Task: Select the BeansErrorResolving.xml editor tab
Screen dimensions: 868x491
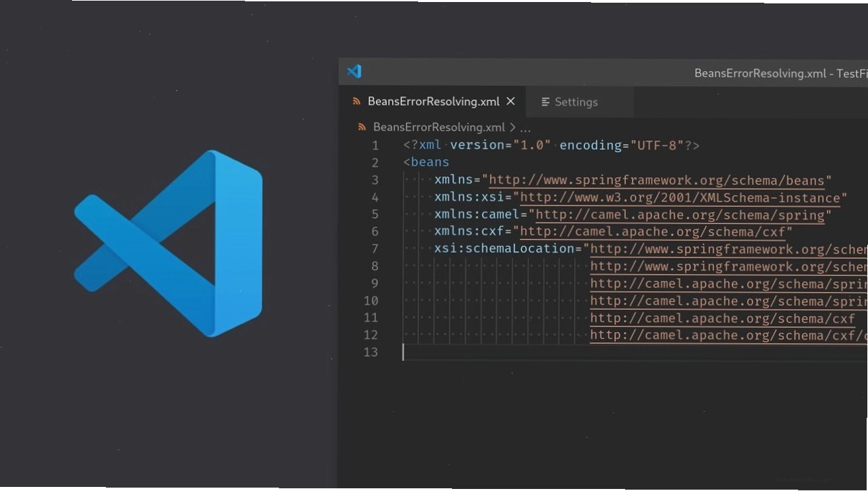Action: coord(432,102)
